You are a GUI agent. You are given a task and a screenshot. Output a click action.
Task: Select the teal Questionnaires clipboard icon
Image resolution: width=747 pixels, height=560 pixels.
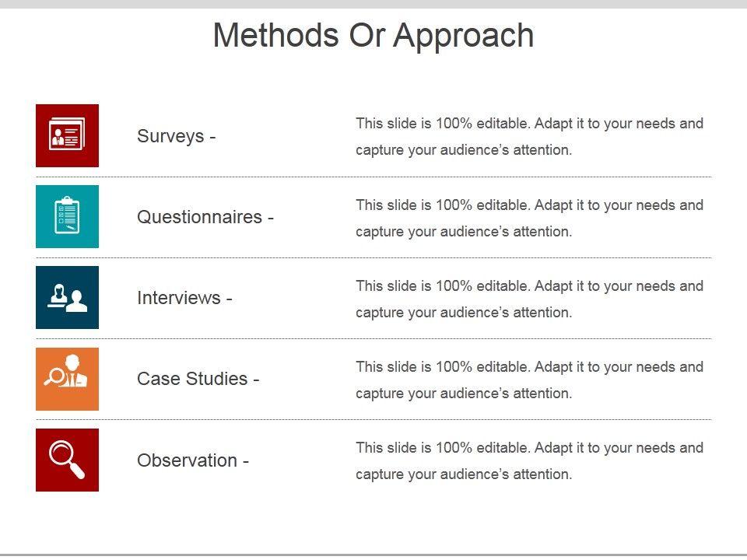67,216
